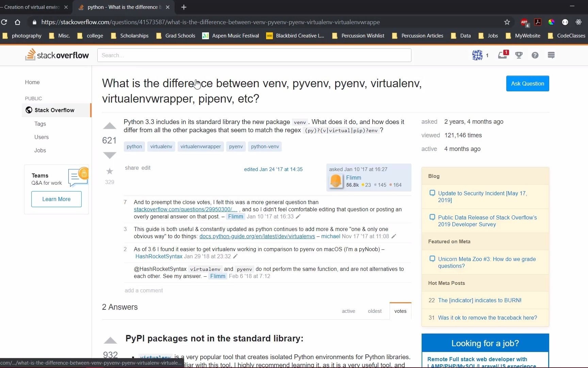Open the user profile avatar in the header
Viewport: 588px width, 368px height.
pos(477,55)
